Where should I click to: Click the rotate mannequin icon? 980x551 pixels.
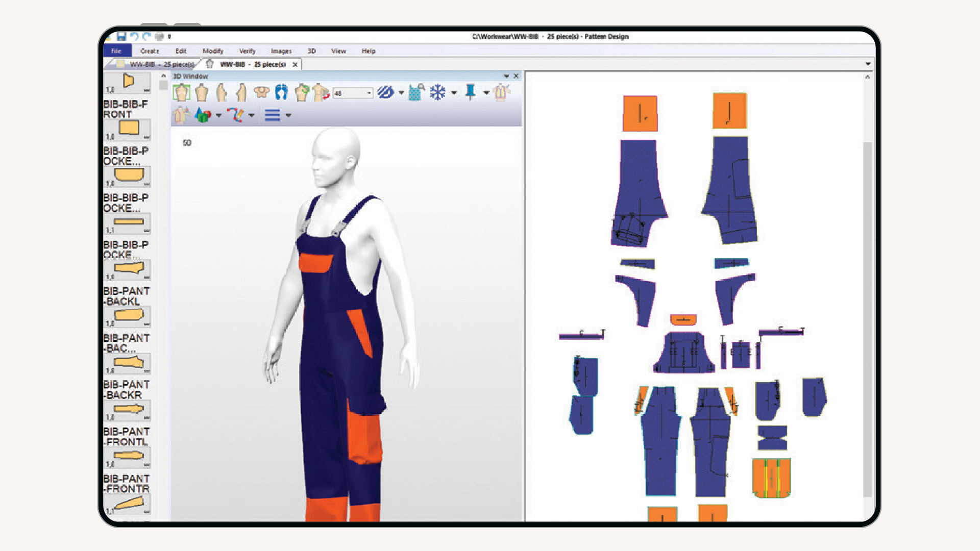(302, 93)
